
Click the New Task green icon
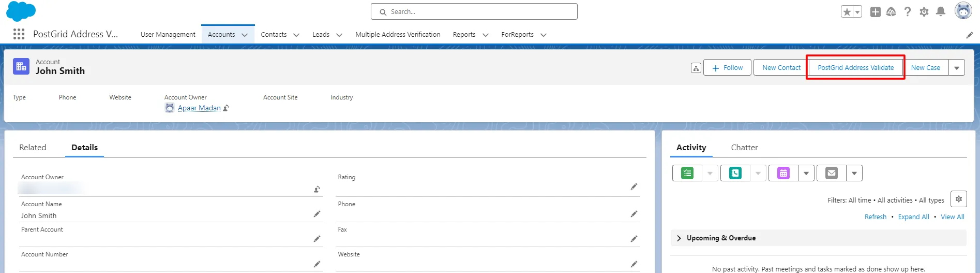pos(687,173)
